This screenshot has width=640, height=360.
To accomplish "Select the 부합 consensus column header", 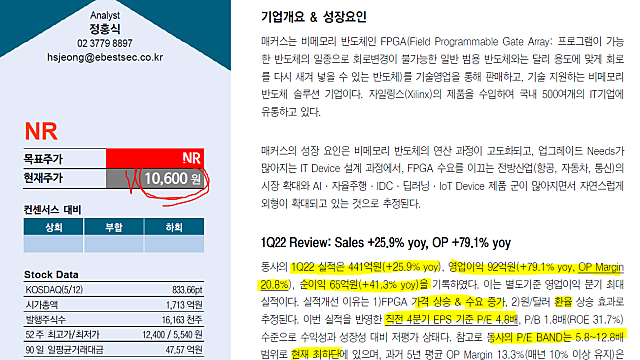I will [x=114, y=227].
